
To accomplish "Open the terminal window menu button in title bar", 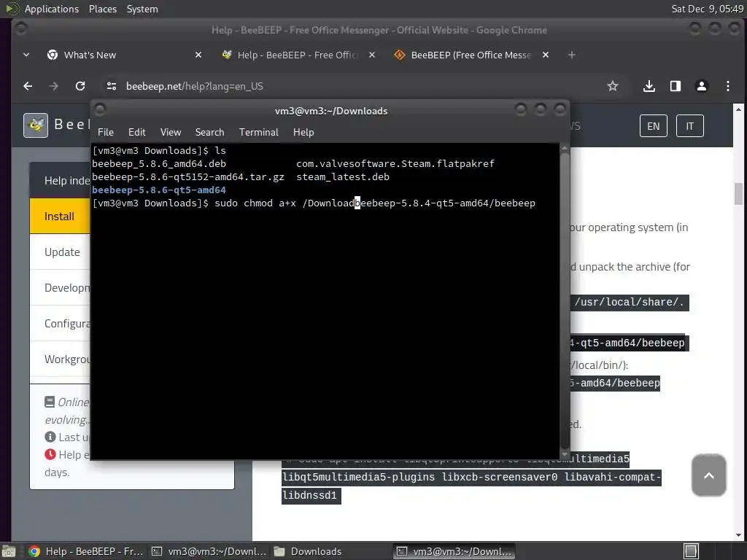I will point(100,111).
